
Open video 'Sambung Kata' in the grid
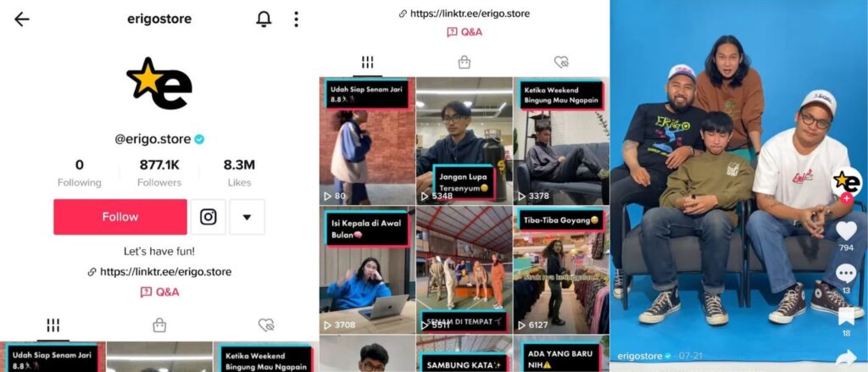tap(464, 353)
